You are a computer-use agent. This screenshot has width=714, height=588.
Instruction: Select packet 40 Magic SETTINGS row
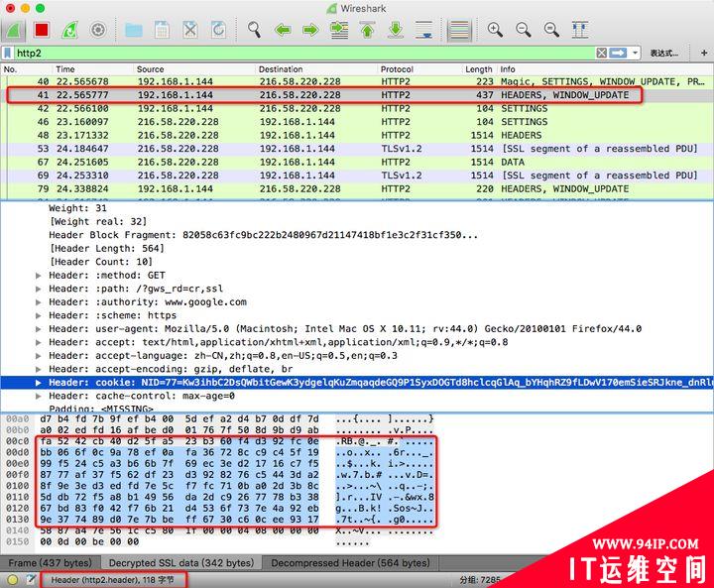(357, 81)
